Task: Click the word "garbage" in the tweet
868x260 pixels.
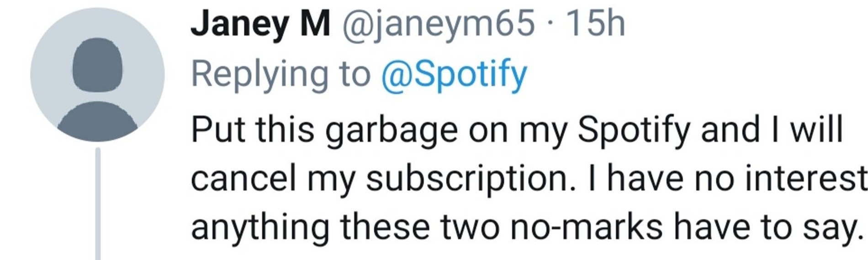Action: click(x=391, y=130)
